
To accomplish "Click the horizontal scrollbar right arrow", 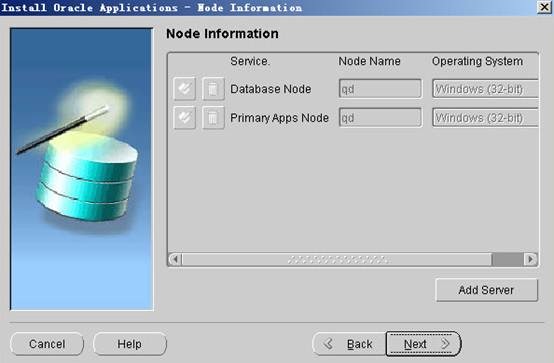I will pyautogui.click(x=530, y=259).
